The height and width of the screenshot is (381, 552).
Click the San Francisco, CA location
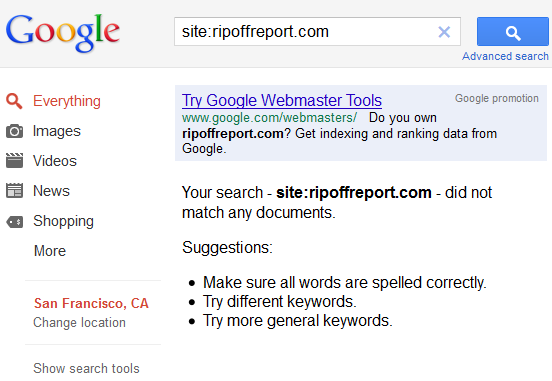click(91, 303)
